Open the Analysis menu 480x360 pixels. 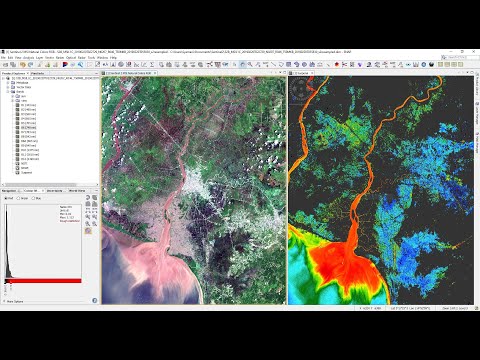pyautogui.click(x=28, y=57)
